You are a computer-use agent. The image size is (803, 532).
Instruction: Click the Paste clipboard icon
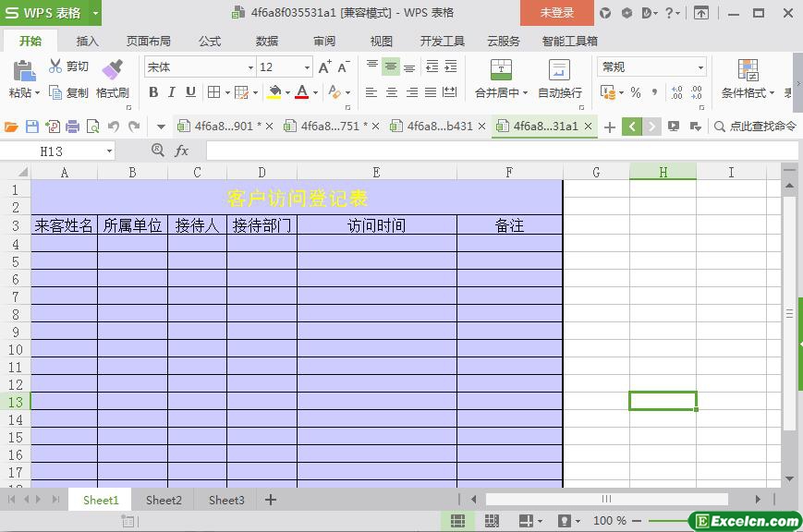click(x=24, y=71)
